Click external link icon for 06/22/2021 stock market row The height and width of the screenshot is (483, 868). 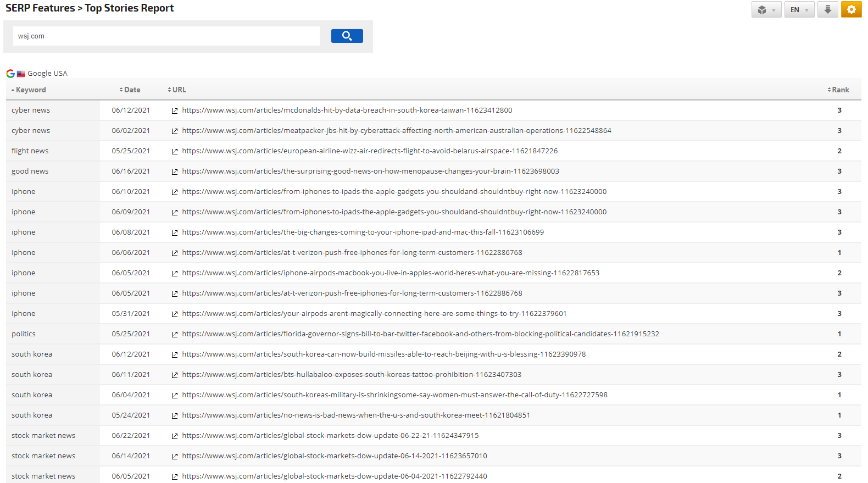pos(175,436)
